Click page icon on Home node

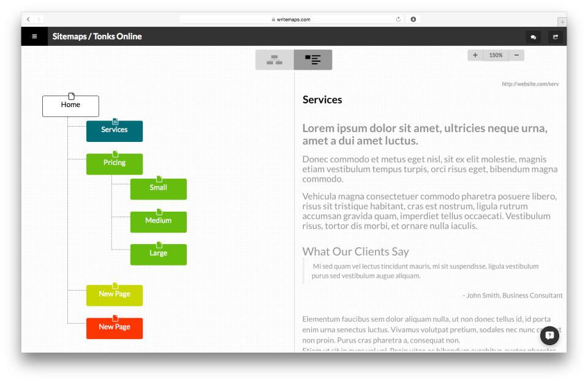pyautogui.click(x=71, y=96)
